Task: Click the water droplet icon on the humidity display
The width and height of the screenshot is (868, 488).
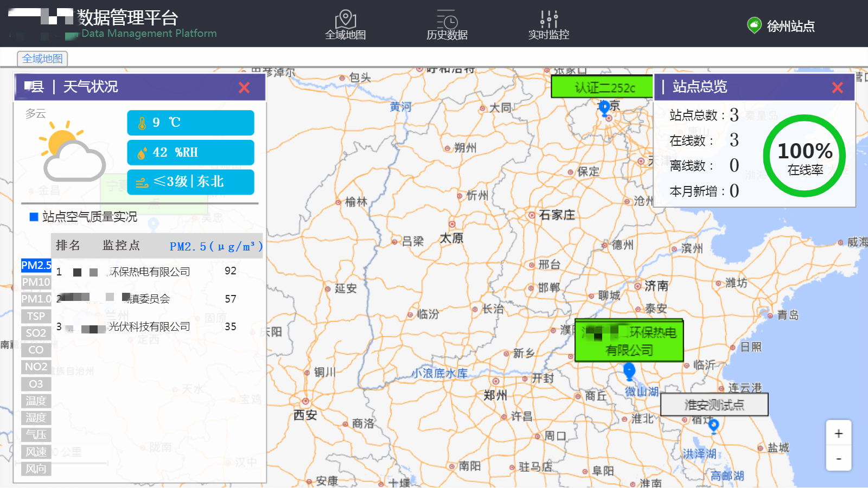Action: tap(142, 152)
